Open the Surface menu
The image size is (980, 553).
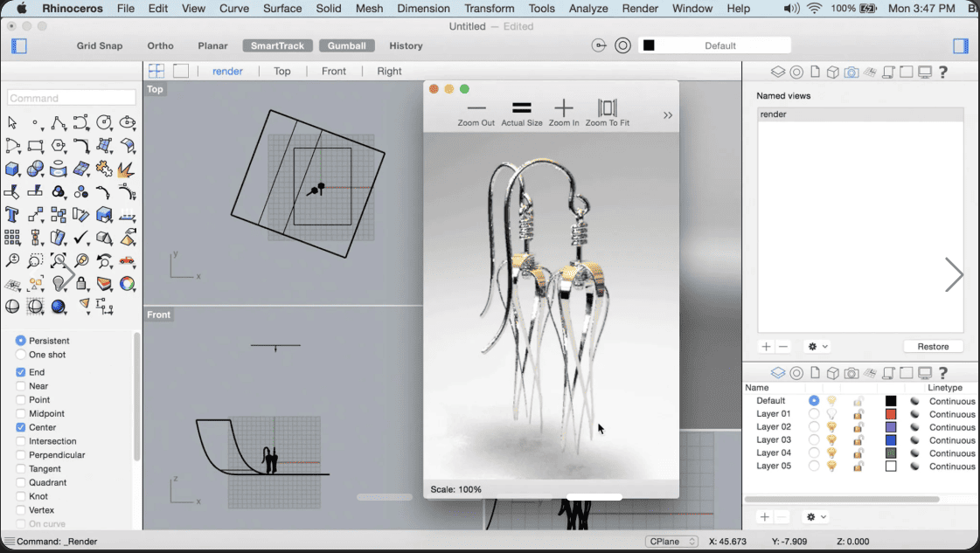pyautogui.click(x=282, y=9)
